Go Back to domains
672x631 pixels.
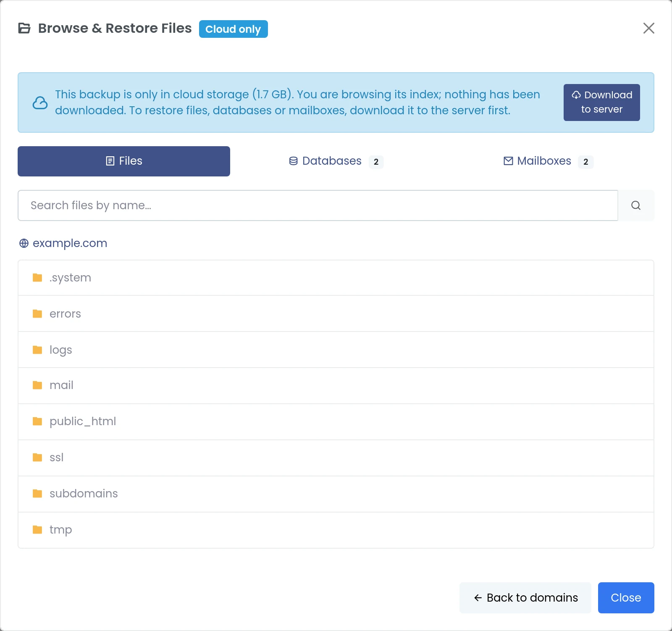525,598
